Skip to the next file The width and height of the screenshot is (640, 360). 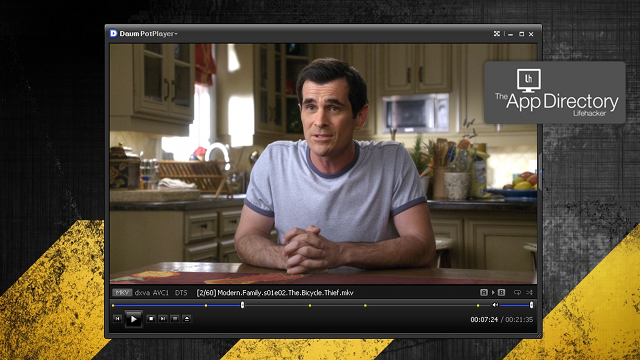(163, 318)
